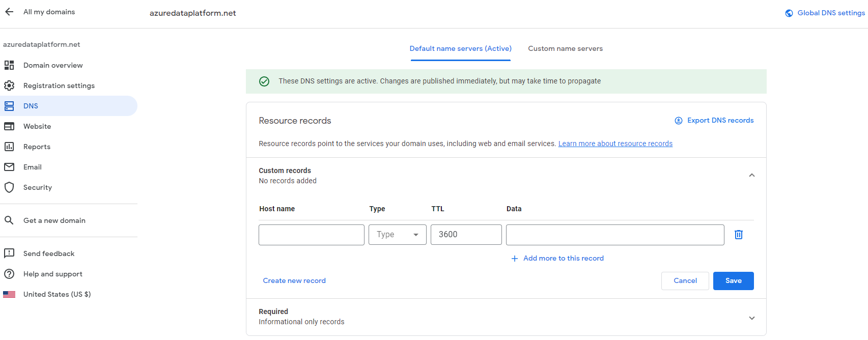Open the record Type dropdown
Screen dimensions: 868x340
[x=397, y=235]
